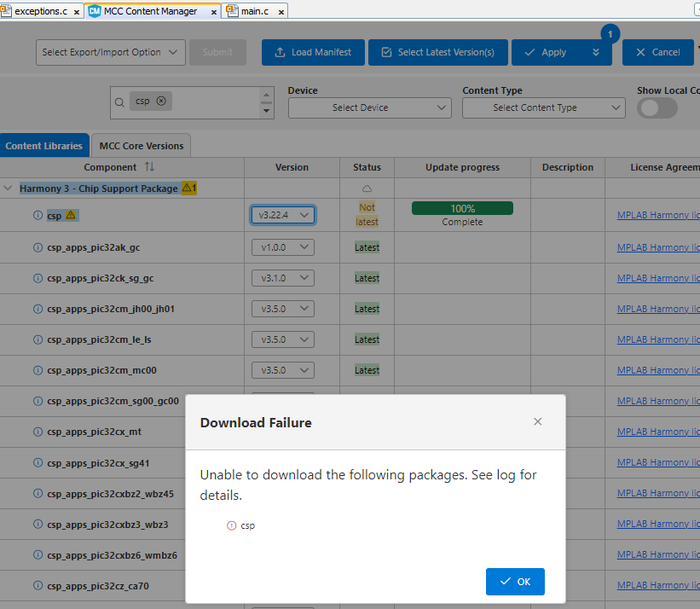The height and width of the screenshot is (609, 700).
Task: Click the info icon beside csp_apps_pic32cxbz2_wbz45
Action: coord(38,493)
